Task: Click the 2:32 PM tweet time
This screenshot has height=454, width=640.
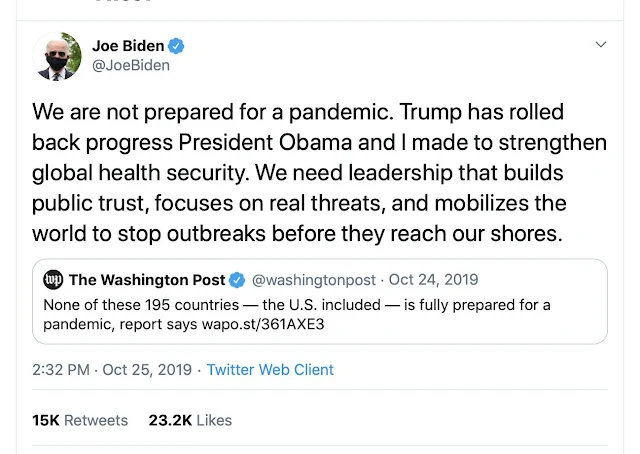Action: pyautogui.click(x=61, y=370)
